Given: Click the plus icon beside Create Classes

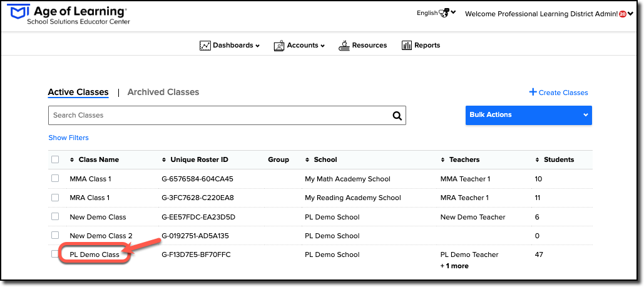Looking at the screenshot, I should tap(533, 92).
